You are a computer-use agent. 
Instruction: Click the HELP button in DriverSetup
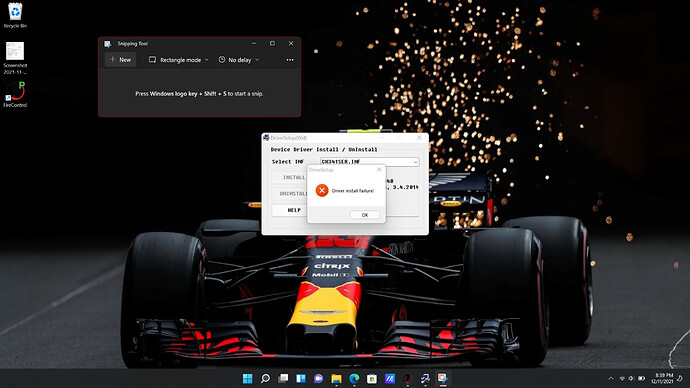(x=294, y=210)
